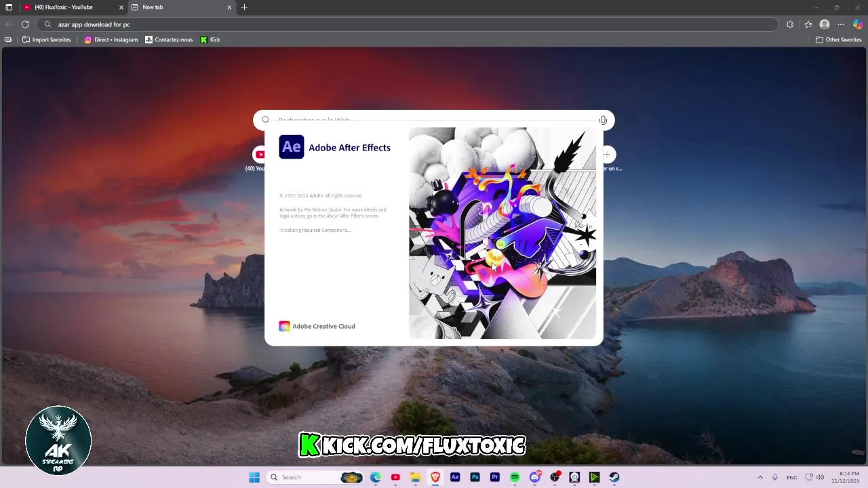This screenshot has width=868, height=488.
Task: Open OBS Studio from the taskbar
Action: click(x=555, y=477)
